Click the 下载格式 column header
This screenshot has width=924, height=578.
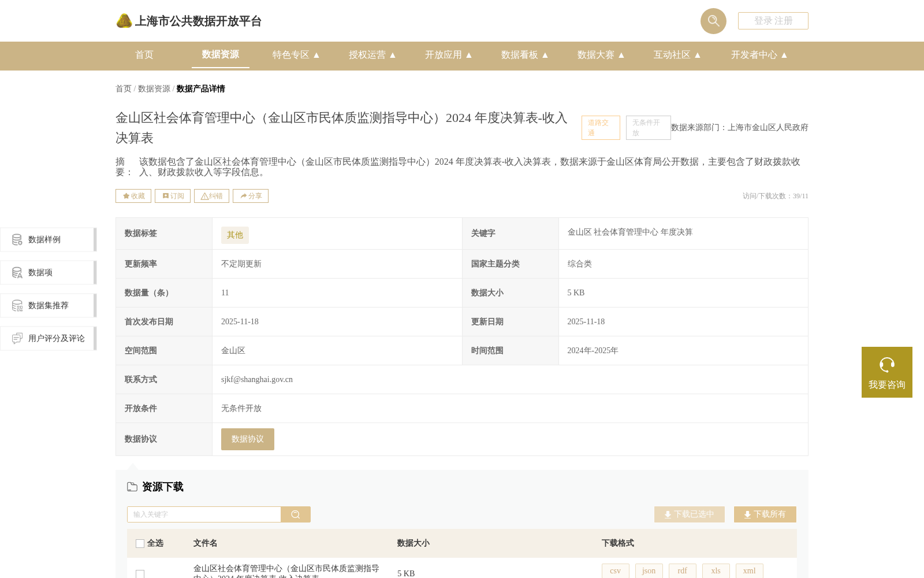coord(618,543)
